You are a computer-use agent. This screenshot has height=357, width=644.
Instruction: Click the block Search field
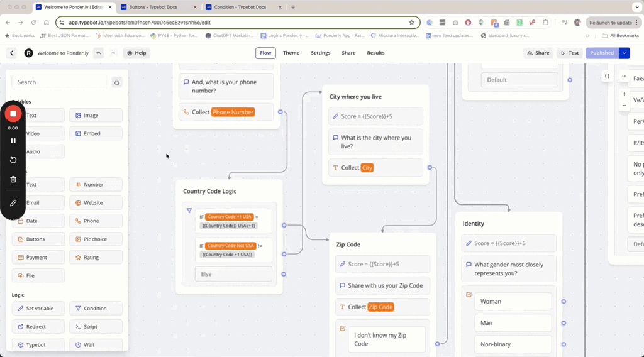pyautogui.click(x=60, y=82)
